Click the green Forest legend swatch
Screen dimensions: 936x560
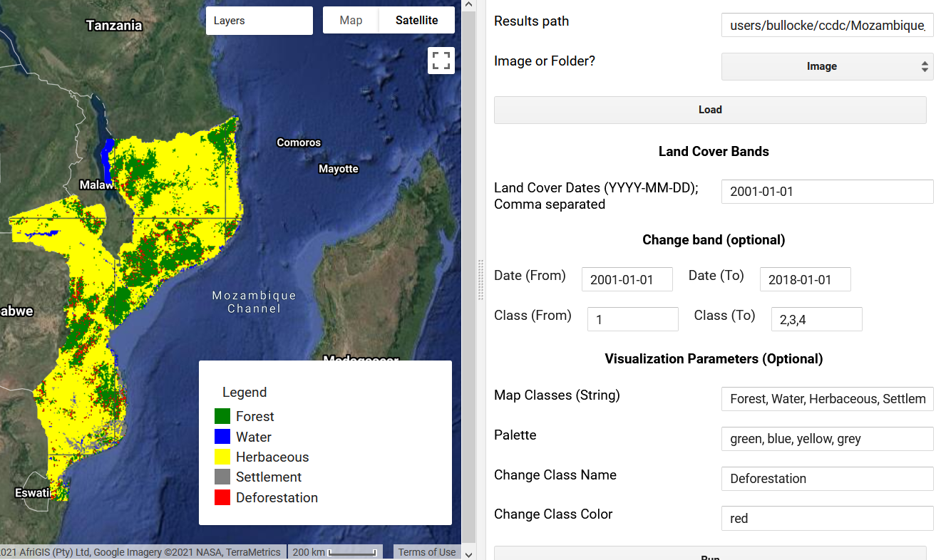point(222,416)
